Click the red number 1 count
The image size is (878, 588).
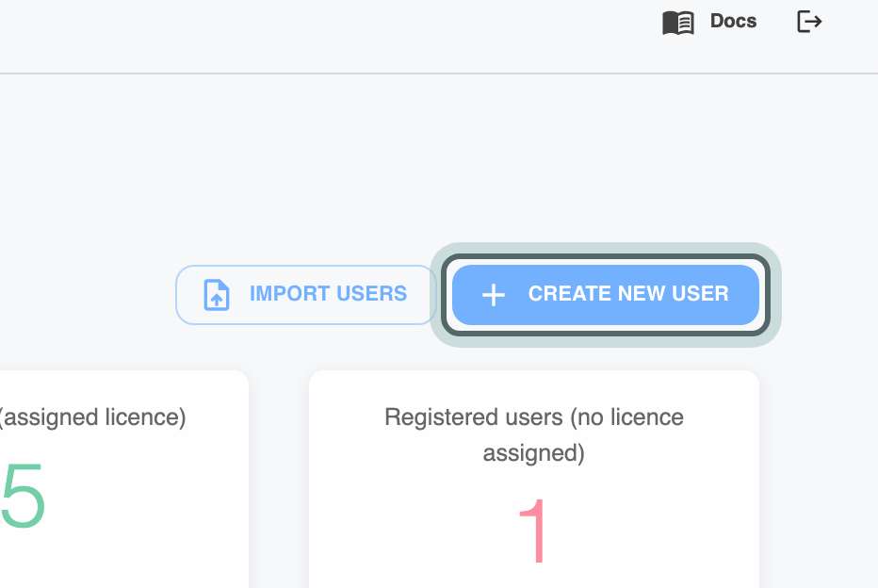pos(533,531)
